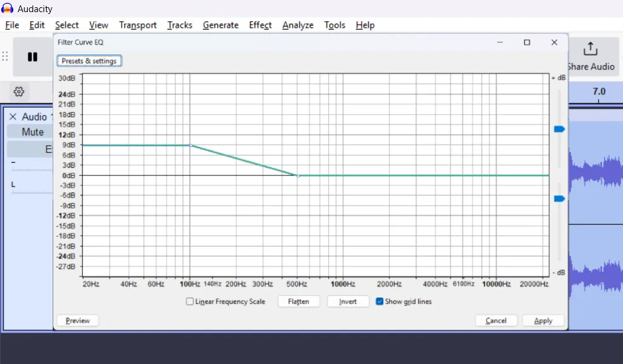Screen dimensions: 623x364
Task: Click the upper +dB range slider handle
Action: tap(559, 129)
